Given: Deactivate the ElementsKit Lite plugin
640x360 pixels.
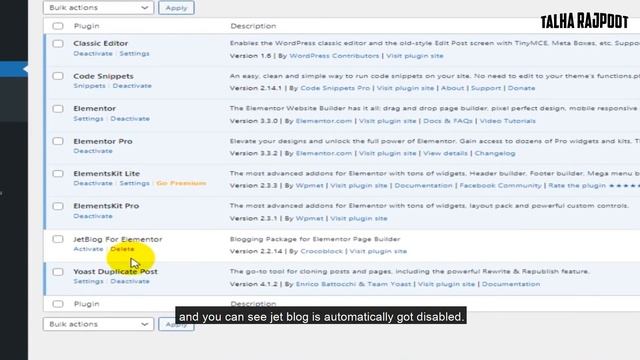Looking at the screenshot, I should click(93, 183).
